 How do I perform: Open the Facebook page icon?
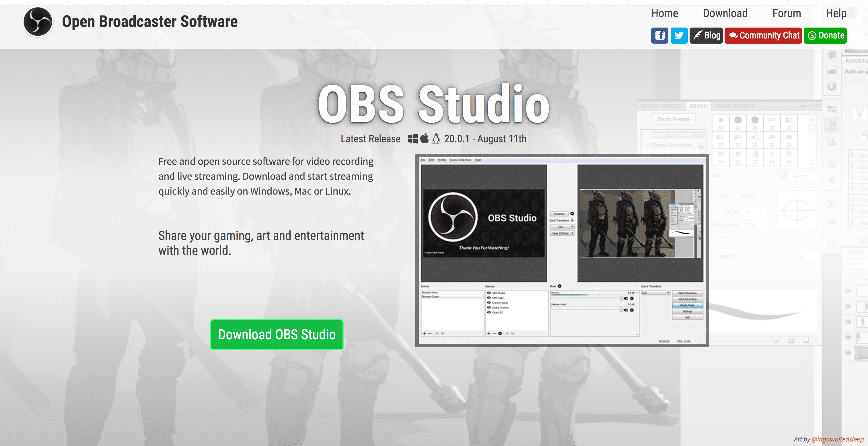point(659,35)
